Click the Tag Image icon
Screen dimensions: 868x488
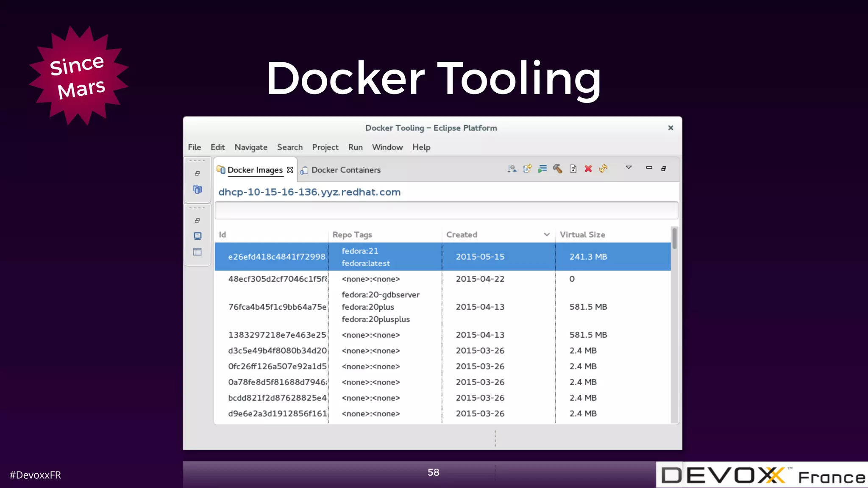(x=573, y=169)
